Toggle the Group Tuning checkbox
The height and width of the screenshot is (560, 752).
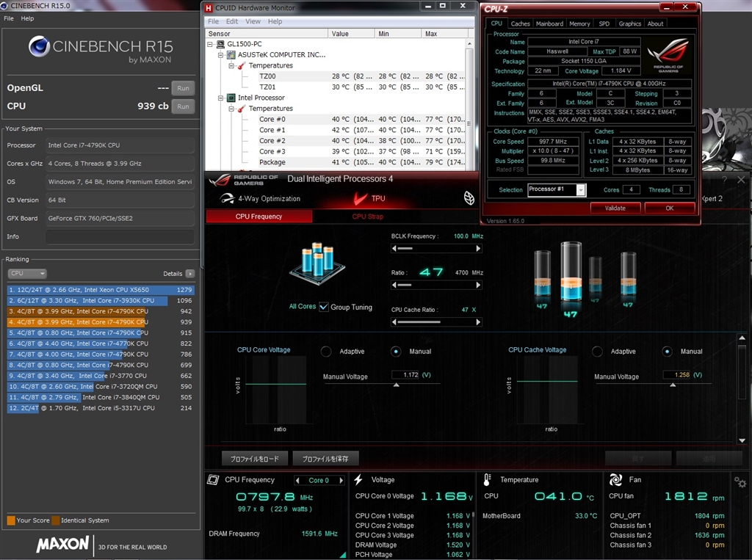(324, 307)
